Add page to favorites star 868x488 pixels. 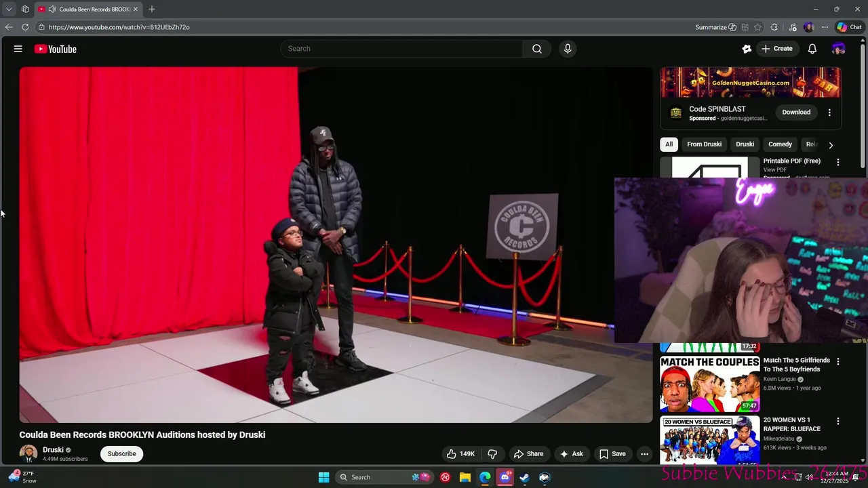(x=757, y=27)
